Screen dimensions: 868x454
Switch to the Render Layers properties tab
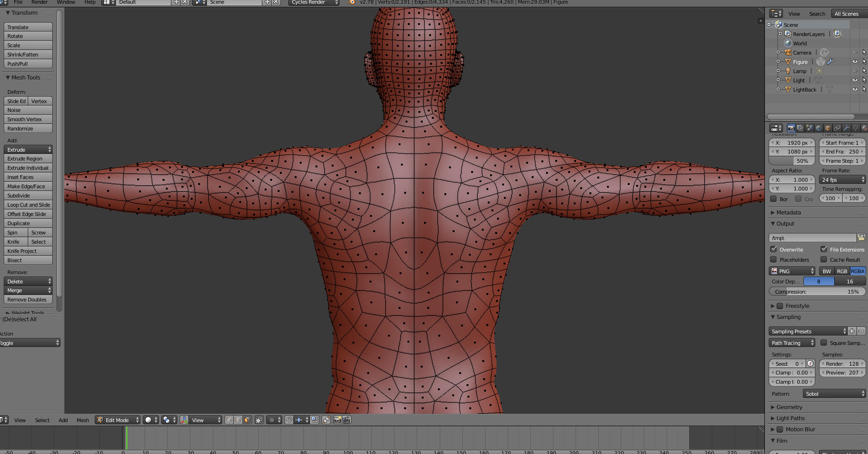coord(800,129)
